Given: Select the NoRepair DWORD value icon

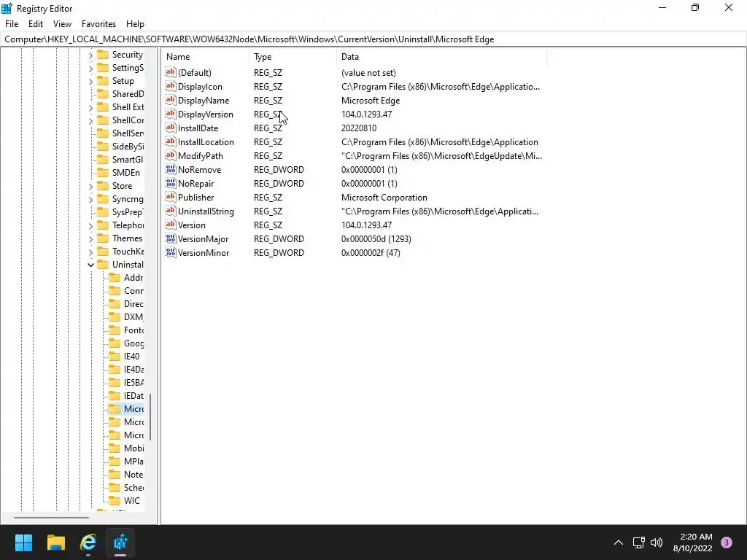Looking at the screenshot, I should [171, 183].
